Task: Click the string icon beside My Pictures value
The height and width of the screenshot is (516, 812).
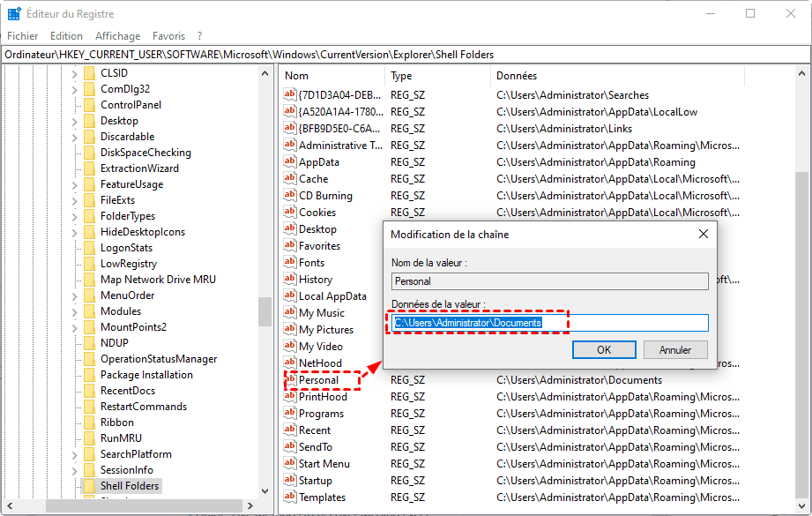Action: pyautogui.click(x=289, y=329)
